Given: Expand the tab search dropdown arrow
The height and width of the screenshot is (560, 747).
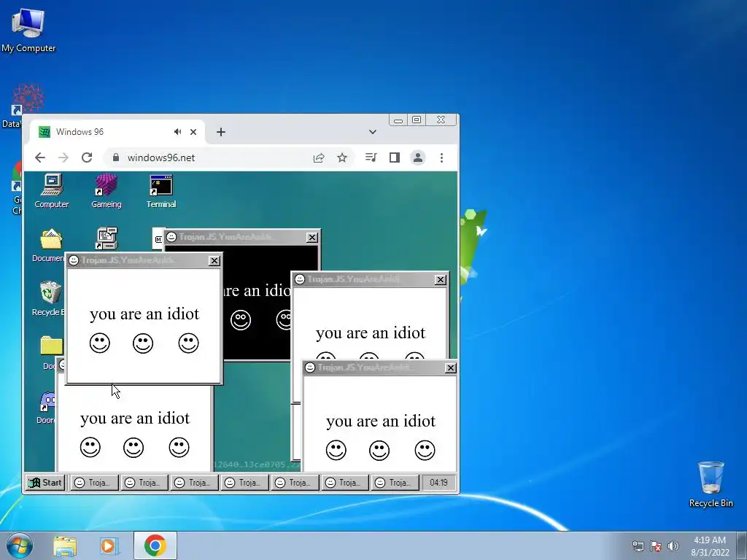Looking at the screenshot, I should coord(373,132).
